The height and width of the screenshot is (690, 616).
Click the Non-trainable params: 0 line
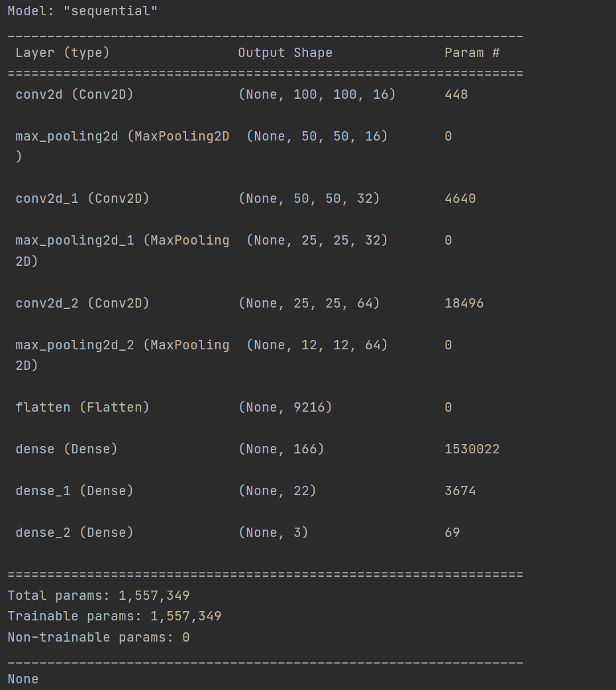(x=99, y=637)
